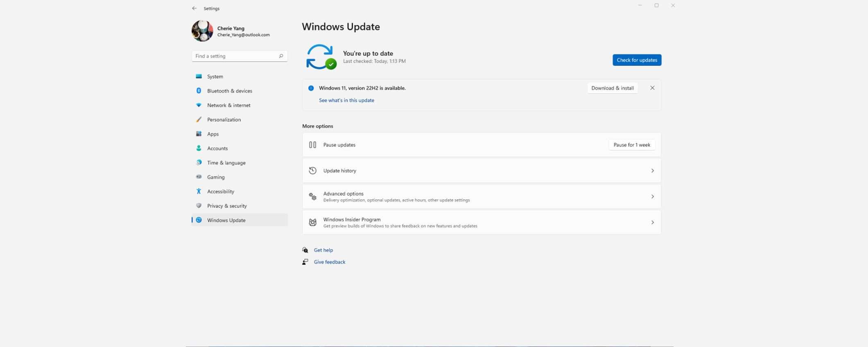Click into the Find a setting field

(235, 56)
